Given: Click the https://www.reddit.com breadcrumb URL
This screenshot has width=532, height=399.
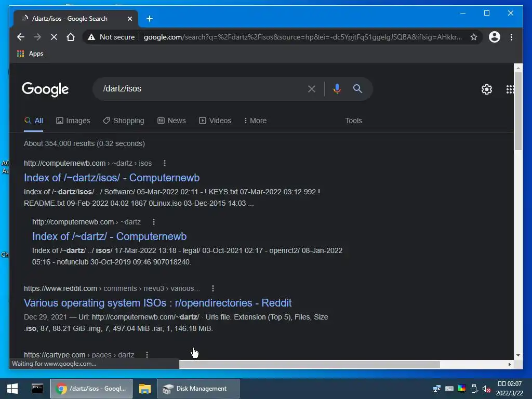Looking at the screenshot, I should (60, 288).
